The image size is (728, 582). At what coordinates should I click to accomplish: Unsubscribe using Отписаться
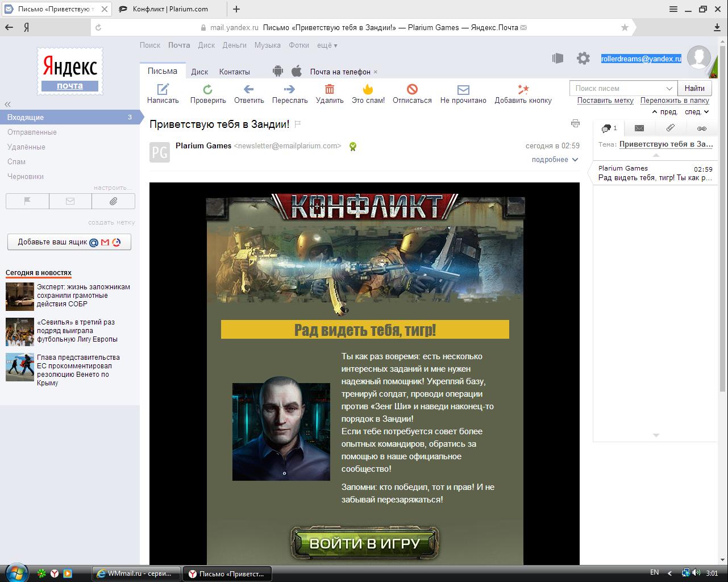pos(412,94)
